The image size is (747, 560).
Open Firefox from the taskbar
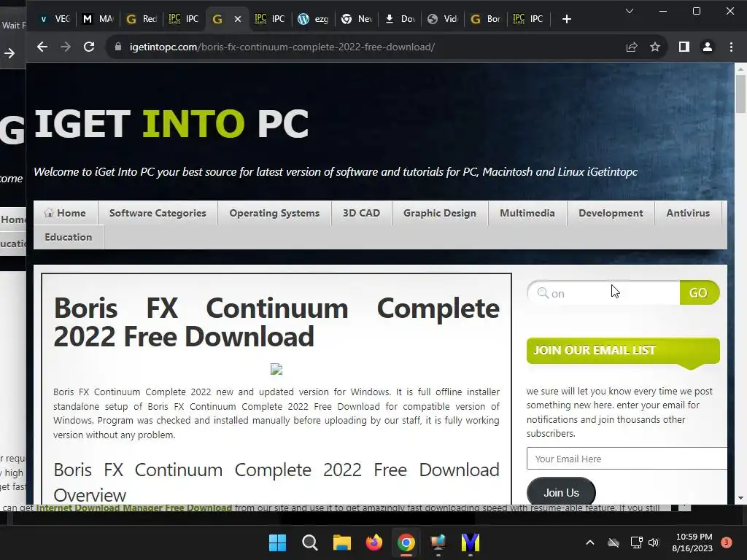pyautogui.click(x=374, y=542)
